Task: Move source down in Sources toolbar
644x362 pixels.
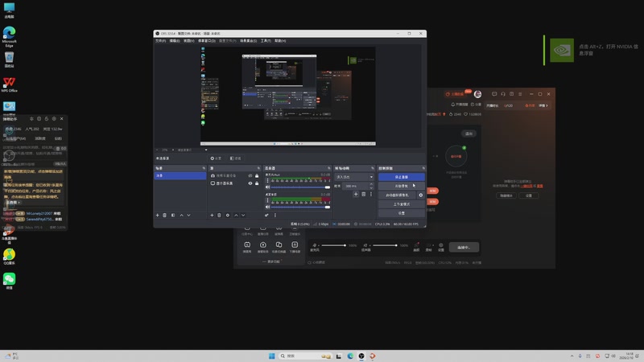Action: click(243, 215)
